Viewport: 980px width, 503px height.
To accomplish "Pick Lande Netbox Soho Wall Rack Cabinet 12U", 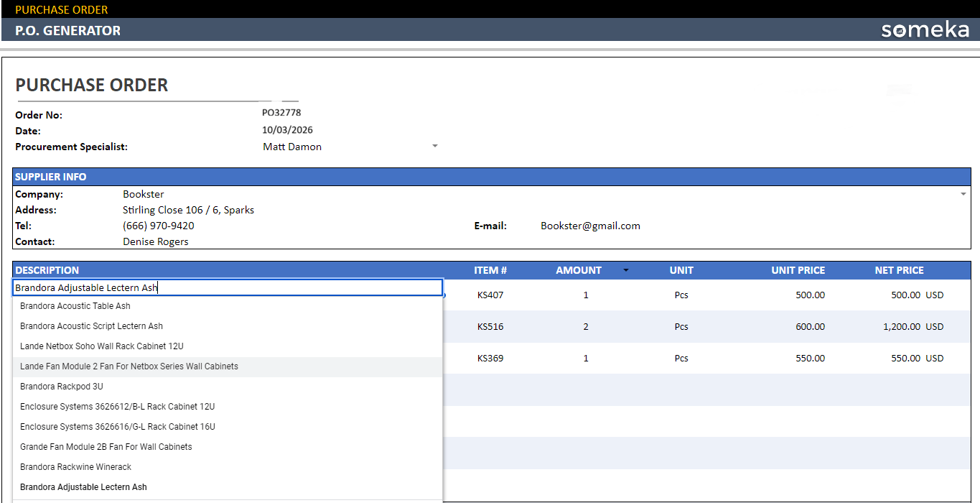I will (101, 346).
